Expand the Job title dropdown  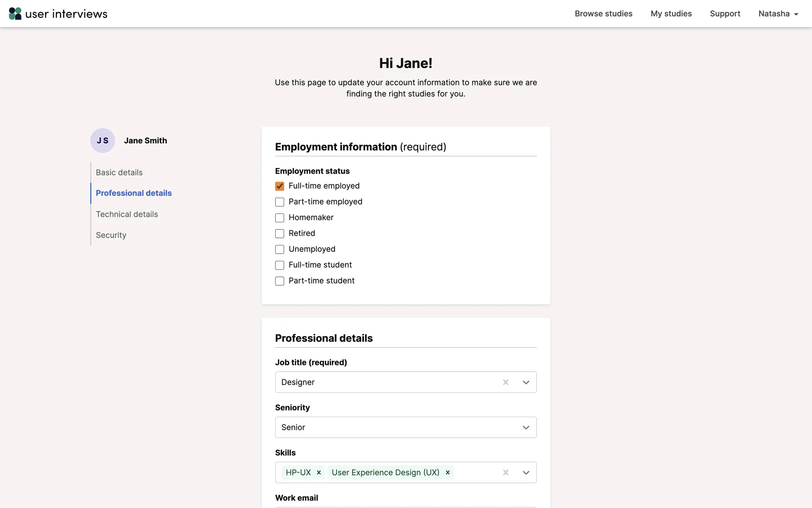(x=526, y=382)
